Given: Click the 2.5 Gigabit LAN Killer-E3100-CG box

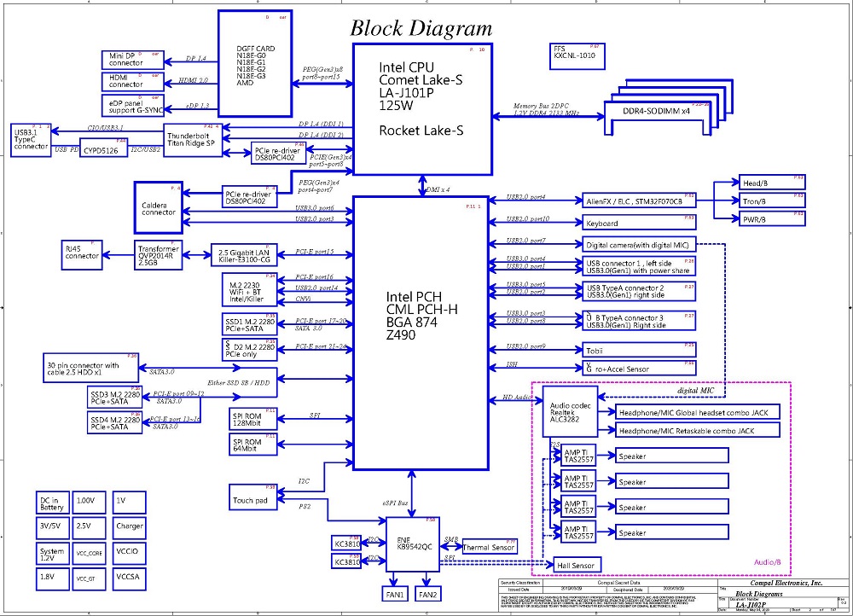Looking at the screenshot, I should [244, 254].
